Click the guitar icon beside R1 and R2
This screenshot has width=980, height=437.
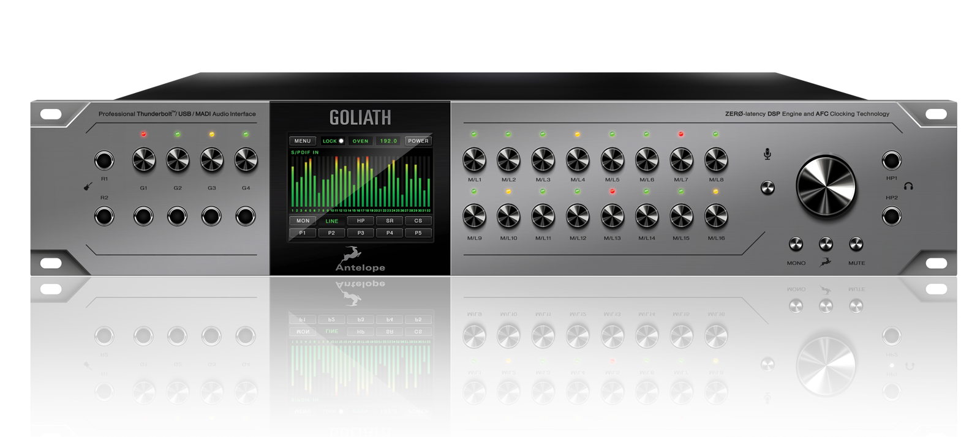pos(88,186)
